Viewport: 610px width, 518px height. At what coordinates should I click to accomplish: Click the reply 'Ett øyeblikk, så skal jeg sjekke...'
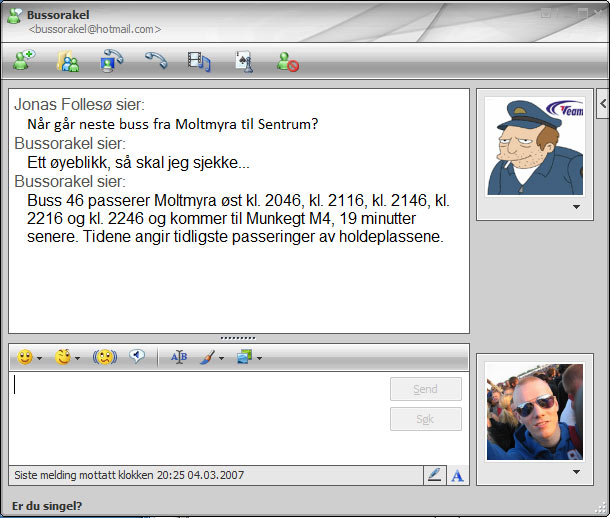click(x=138, y=163)
